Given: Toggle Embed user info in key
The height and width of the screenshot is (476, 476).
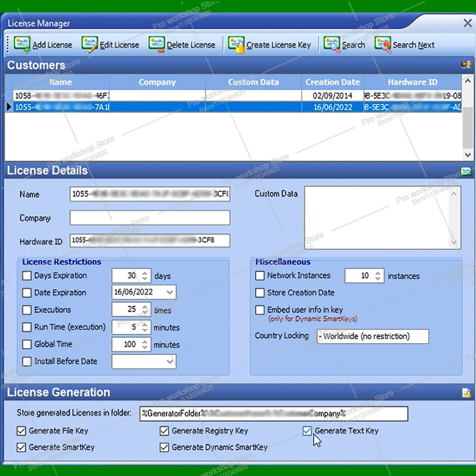Looking at the screenshot, I should pos(260,310).
